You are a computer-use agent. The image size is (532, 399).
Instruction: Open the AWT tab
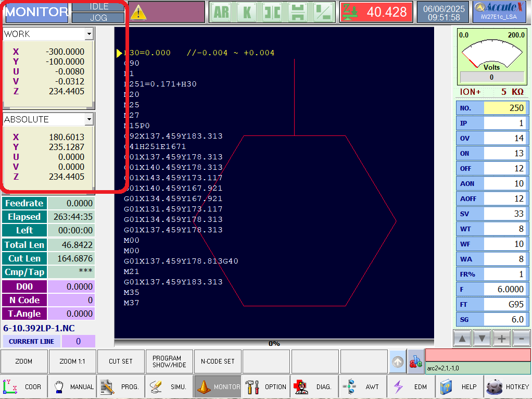(363, 387)
